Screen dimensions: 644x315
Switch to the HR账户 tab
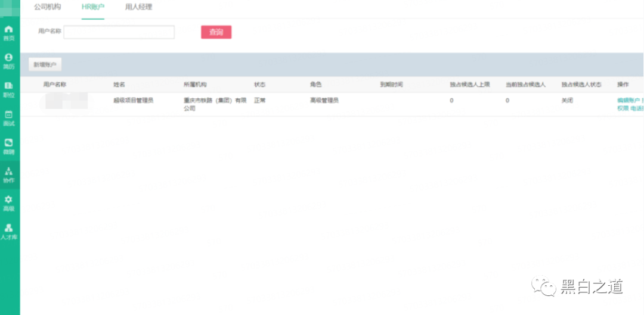pos(93,7)
